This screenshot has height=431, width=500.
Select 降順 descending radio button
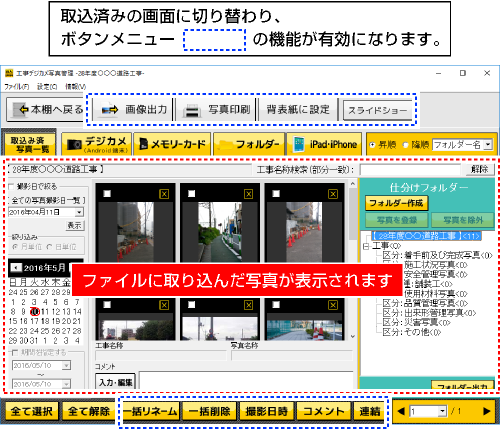[405, 145]
